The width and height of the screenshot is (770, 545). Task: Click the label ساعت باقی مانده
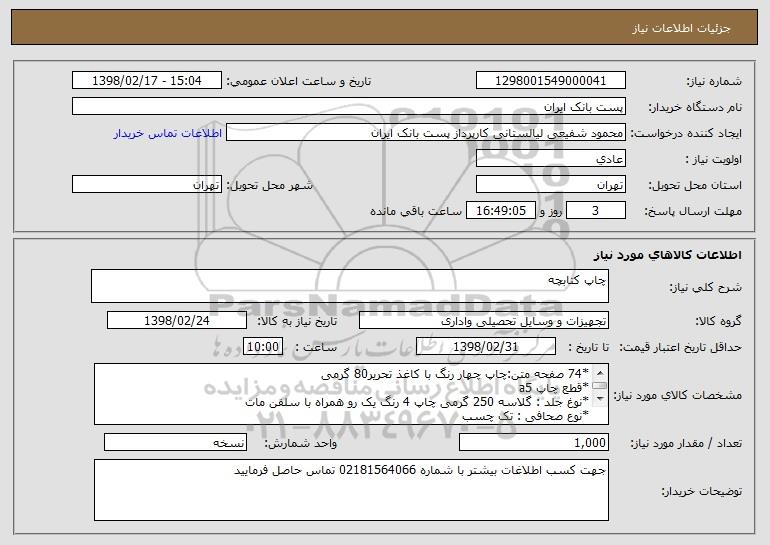click(x=415, y=211)
